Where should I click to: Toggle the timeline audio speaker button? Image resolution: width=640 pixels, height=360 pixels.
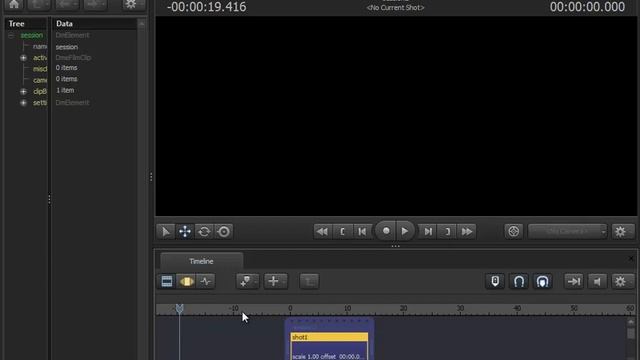coord(597,281)
